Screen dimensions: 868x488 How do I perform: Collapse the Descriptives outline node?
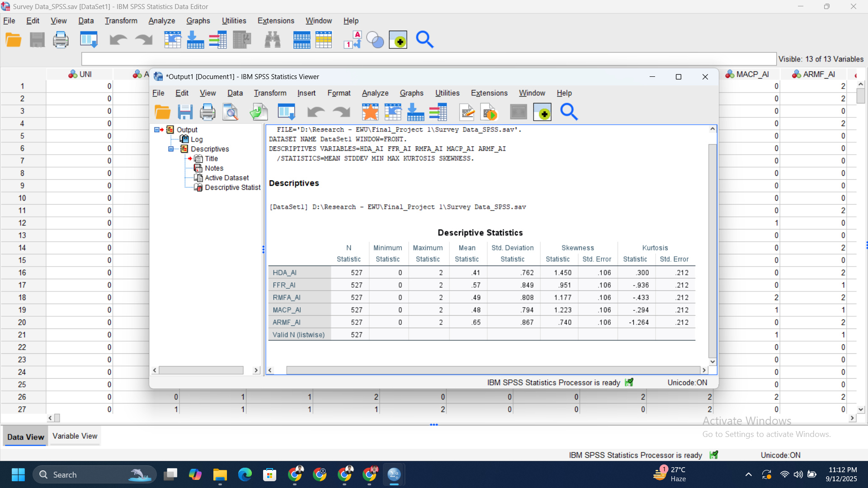click(171, 149)
